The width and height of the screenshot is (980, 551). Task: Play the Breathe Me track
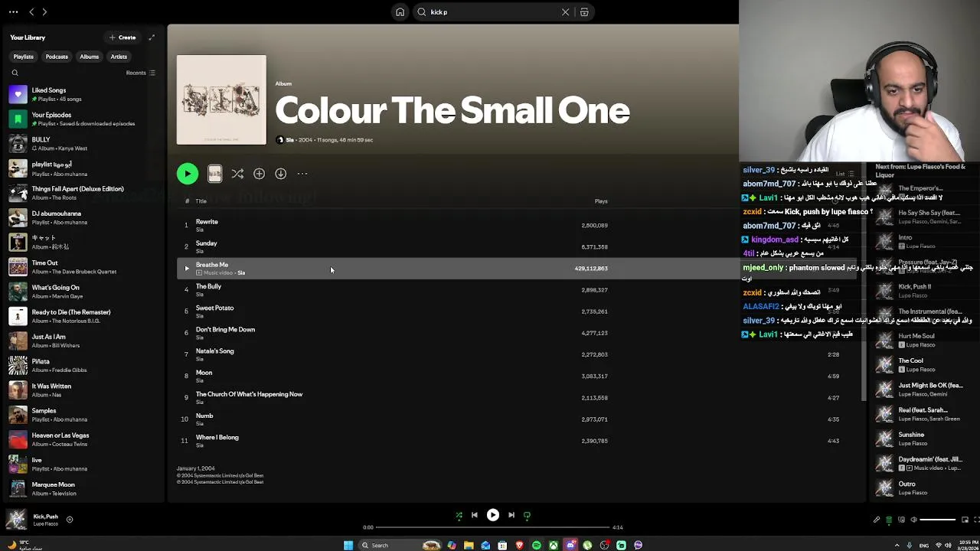(x=186, y=269)
